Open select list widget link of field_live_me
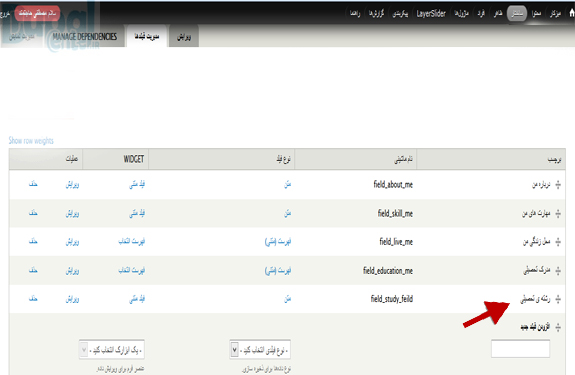Viewport: 575px width, 375px height. coord(132,241)
